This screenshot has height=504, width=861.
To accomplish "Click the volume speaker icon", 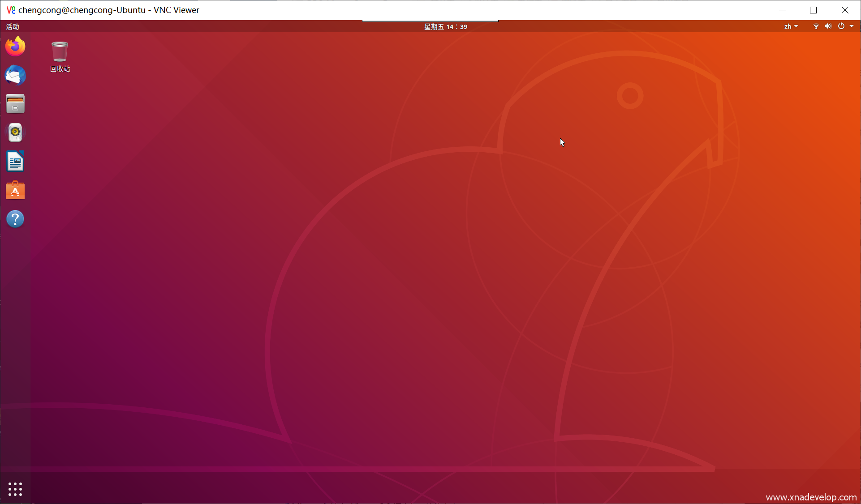I will 828,26.
